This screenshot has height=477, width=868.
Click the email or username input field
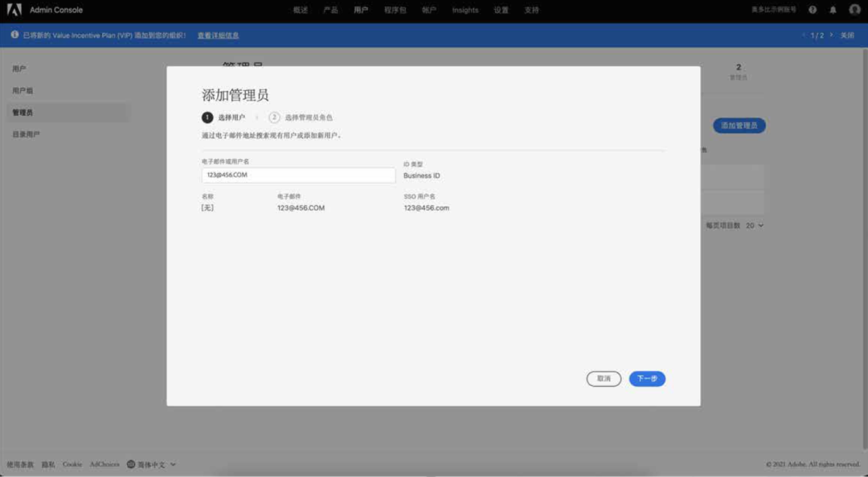[298, 175]
